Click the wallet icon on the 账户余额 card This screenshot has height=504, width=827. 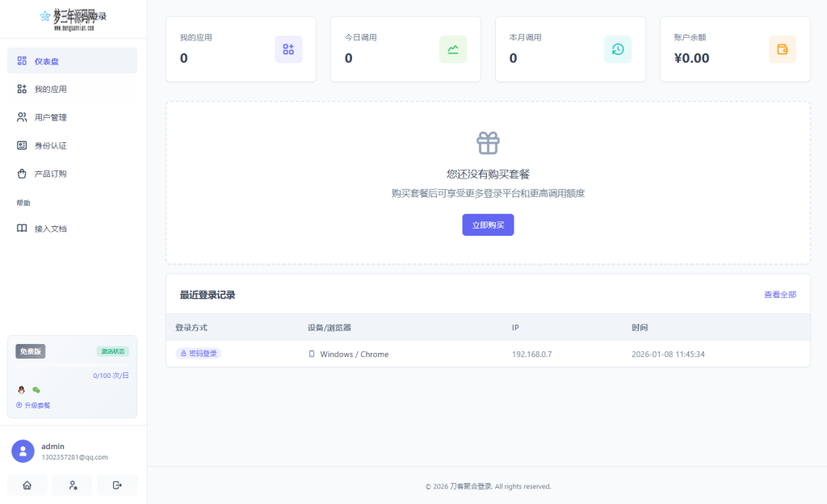point(782,49)
